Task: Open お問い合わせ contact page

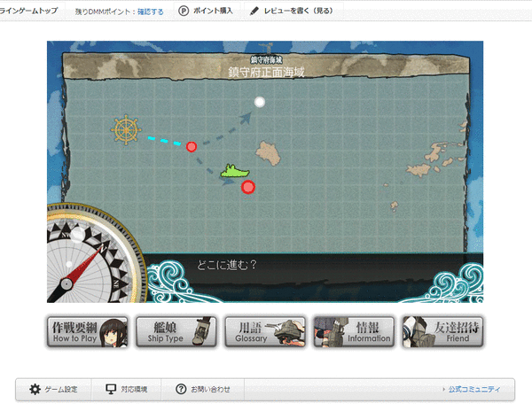Action: click(203, 389)
